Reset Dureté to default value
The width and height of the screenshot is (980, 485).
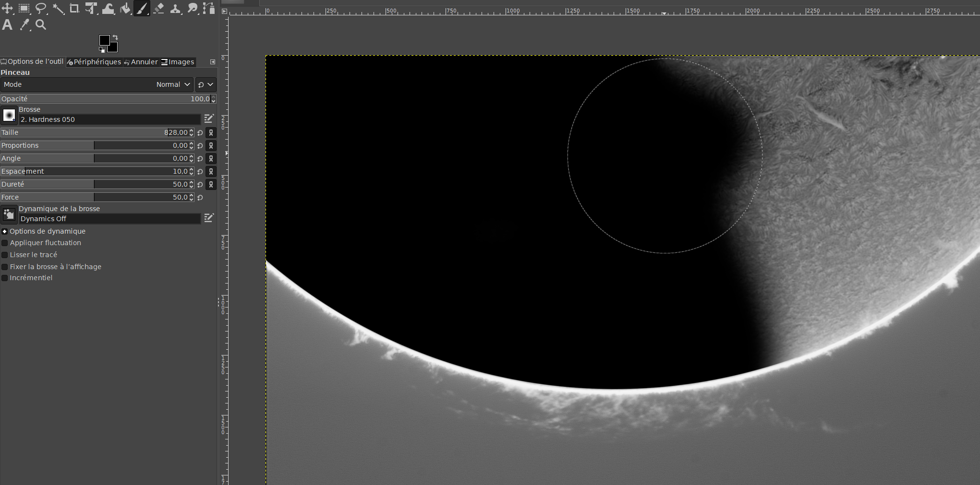click(x=200, y=184)
